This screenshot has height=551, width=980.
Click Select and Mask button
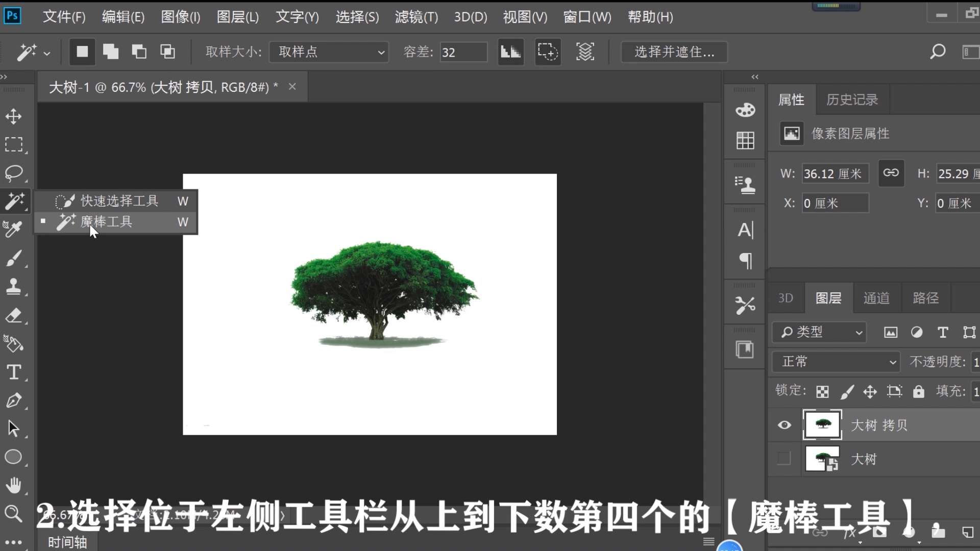click(x=674, y=52)
